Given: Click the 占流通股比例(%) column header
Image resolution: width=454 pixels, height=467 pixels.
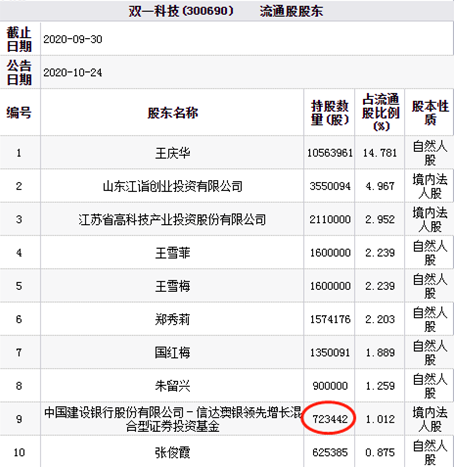Looking at the screenshot, I should pos(380,112).
